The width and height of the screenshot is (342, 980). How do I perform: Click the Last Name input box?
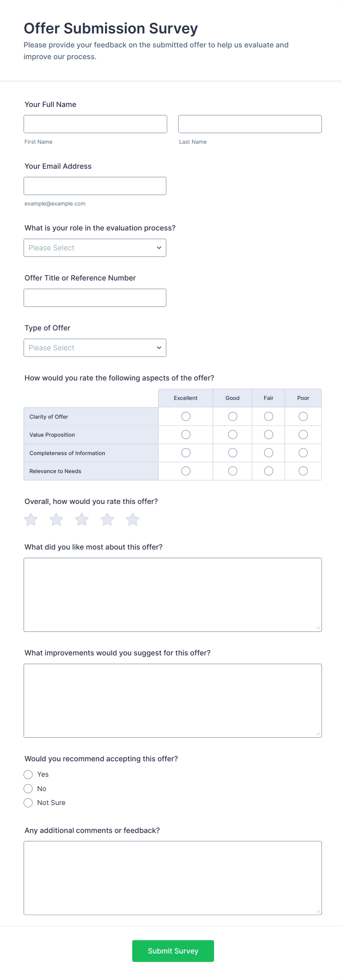[250, 124]
